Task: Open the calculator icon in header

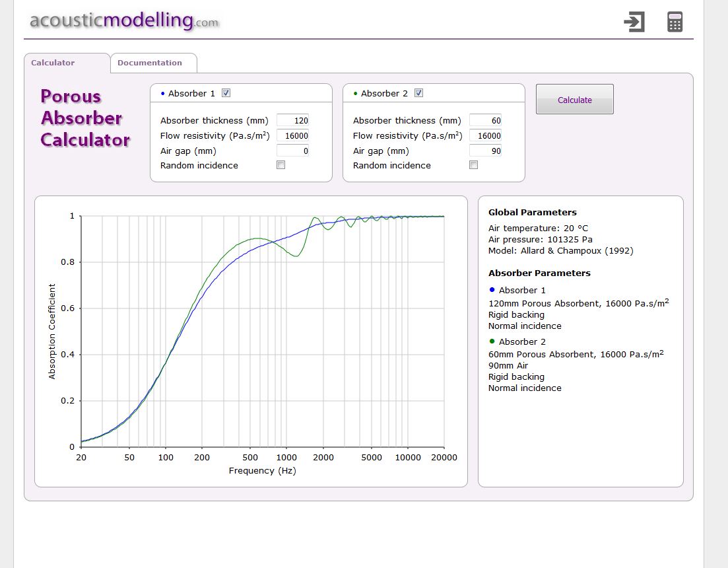Action: (675, 22)
